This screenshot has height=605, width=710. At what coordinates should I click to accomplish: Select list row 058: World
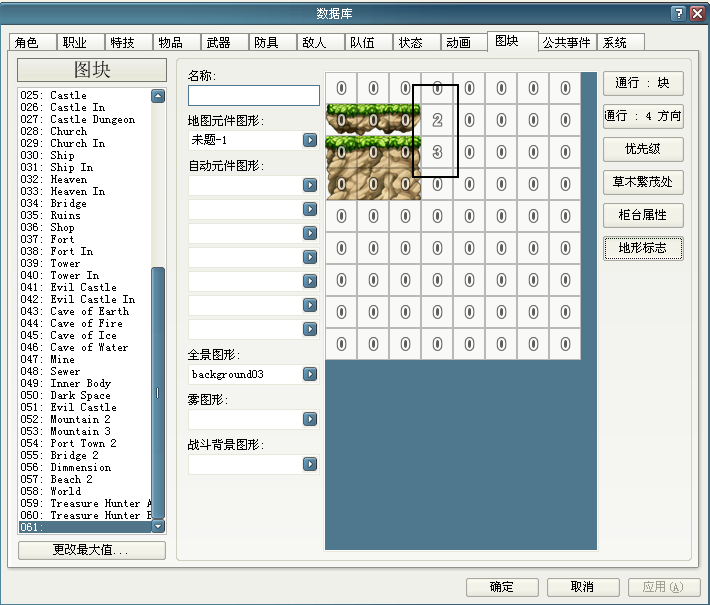pyautogui.click(x=85, y=491)
